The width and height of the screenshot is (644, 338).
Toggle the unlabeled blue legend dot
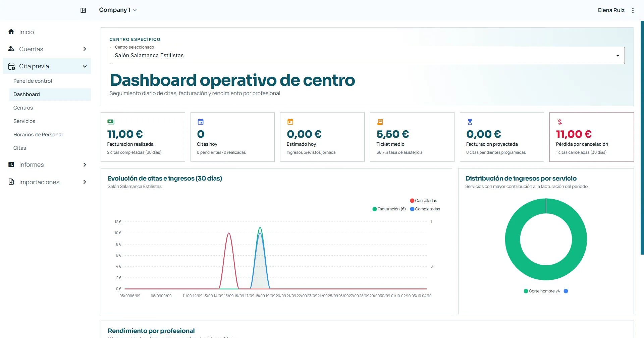pos(566,291)
